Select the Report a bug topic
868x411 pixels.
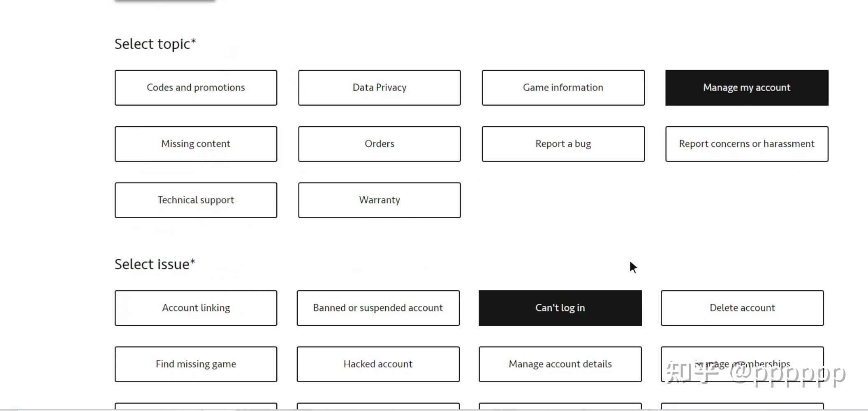(x=563, y=144)
